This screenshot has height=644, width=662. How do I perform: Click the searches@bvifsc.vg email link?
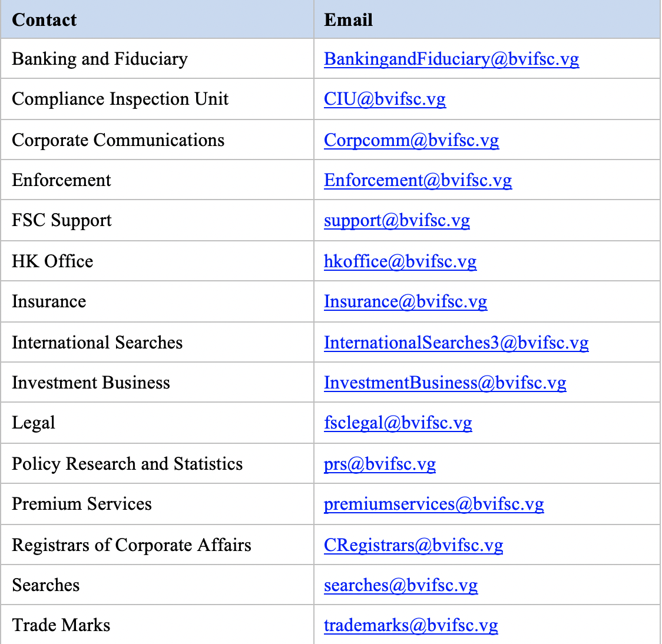tap(400, 585)
